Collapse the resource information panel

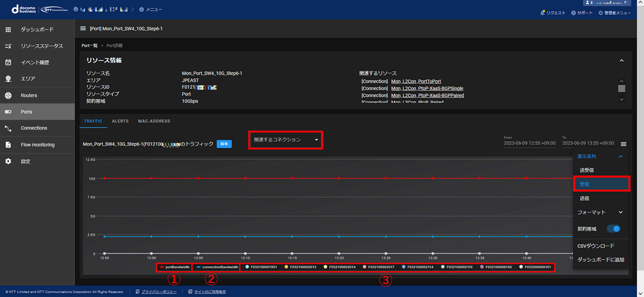621,61
